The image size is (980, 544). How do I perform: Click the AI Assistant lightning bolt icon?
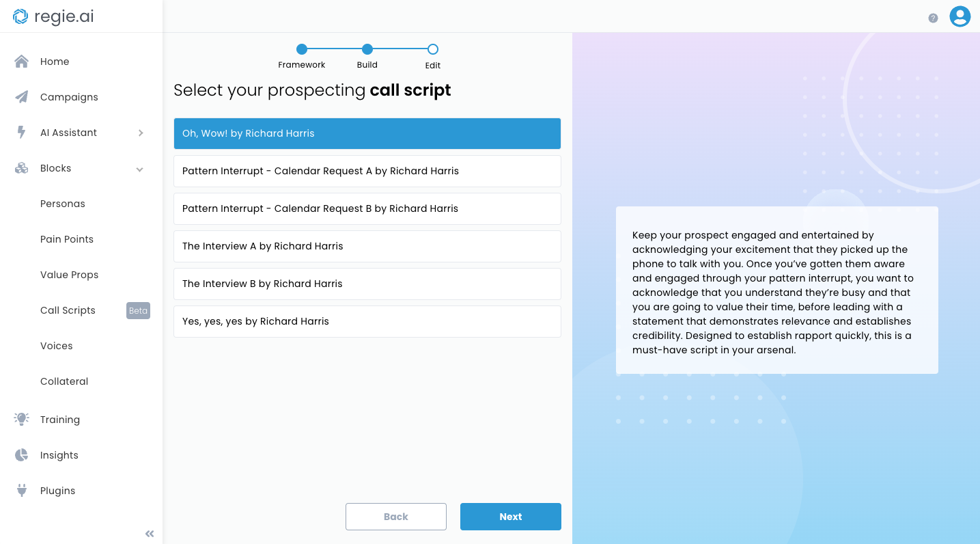click(22, 133)
